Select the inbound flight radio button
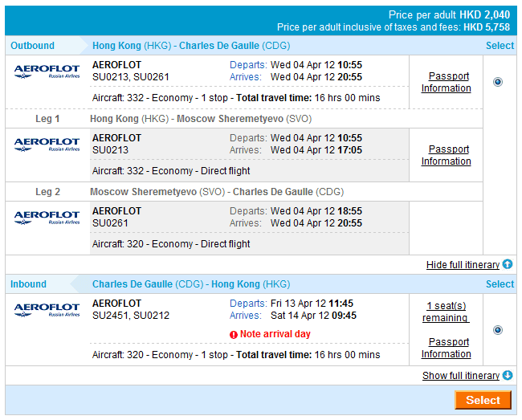Viewport: 522px width, 420px height. (498, 329)
